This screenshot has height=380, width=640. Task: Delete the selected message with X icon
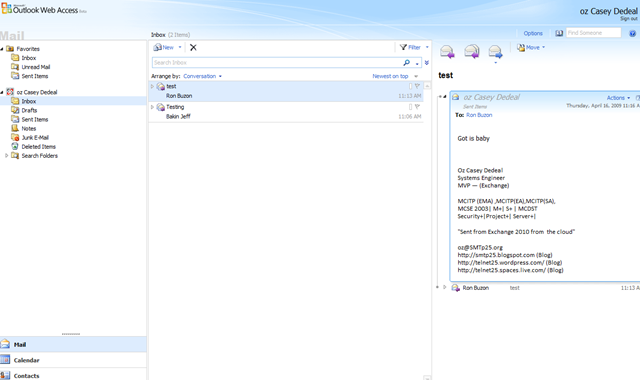[193, 47]
